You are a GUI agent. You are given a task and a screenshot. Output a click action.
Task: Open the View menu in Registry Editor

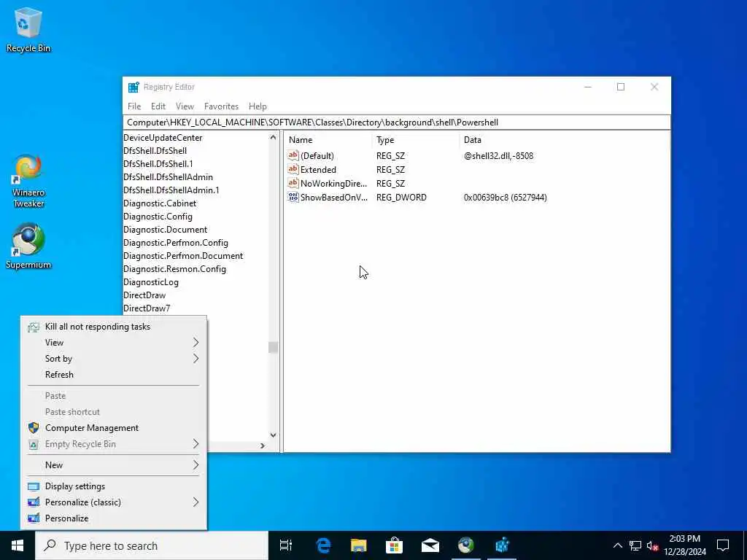tap(185, 106)
